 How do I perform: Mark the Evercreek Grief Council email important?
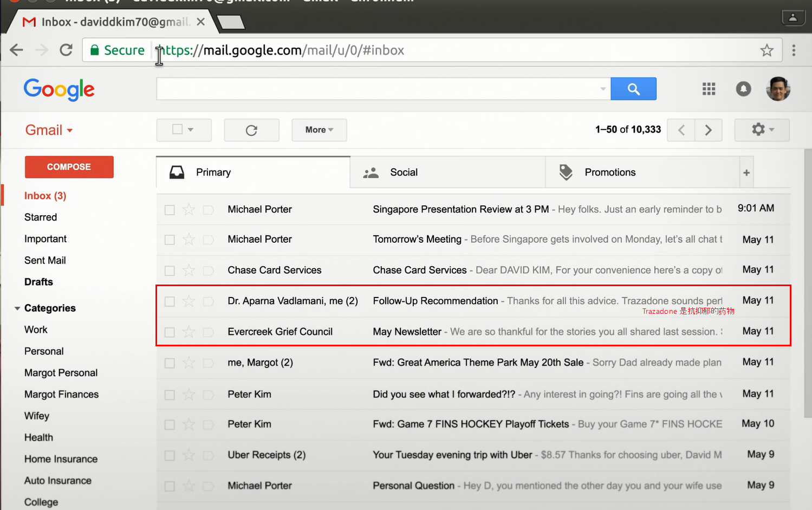pyautogui.click(x=208, y=332)
